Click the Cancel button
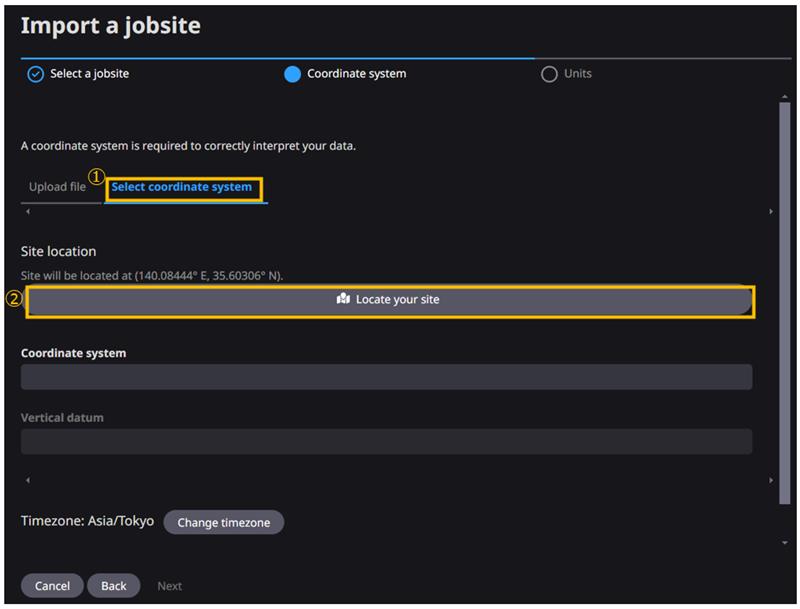The height and width of the screenshot is (609, 800). point(52,586)
